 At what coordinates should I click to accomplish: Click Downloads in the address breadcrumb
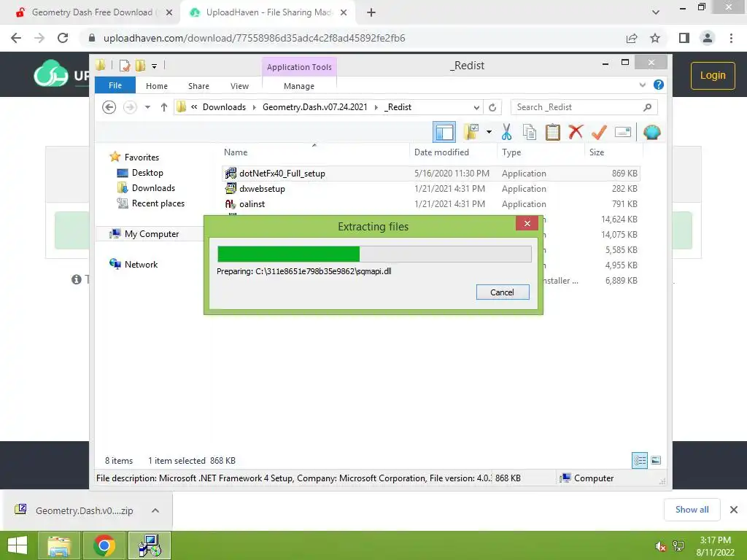pos(224,107)
